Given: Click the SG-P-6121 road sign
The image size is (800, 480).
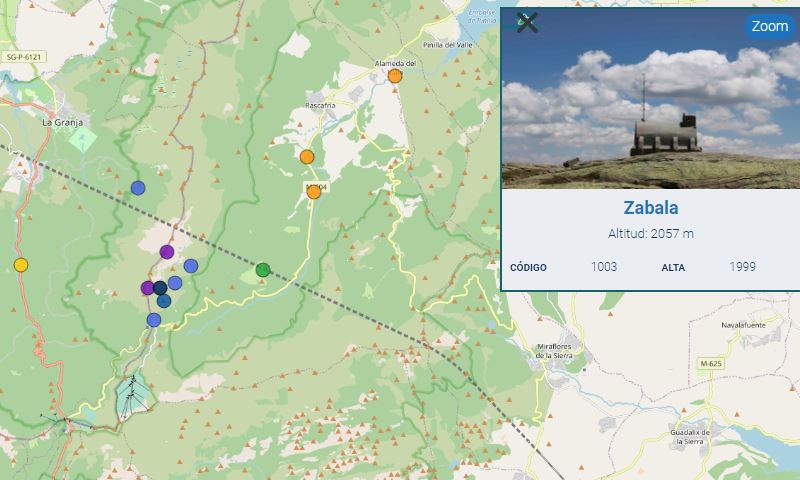Looking at the screenshot, I should pyautogui.click(x=24, y=57).
